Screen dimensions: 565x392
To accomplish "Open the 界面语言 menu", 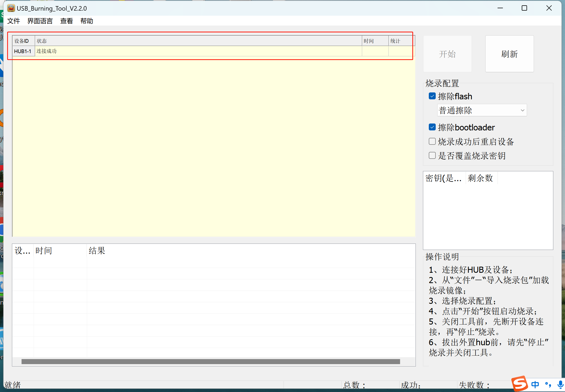I will coord(40,21).
